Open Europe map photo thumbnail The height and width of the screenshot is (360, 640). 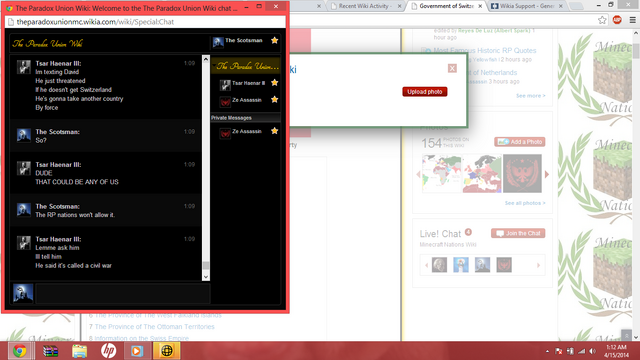click(482, 173)
